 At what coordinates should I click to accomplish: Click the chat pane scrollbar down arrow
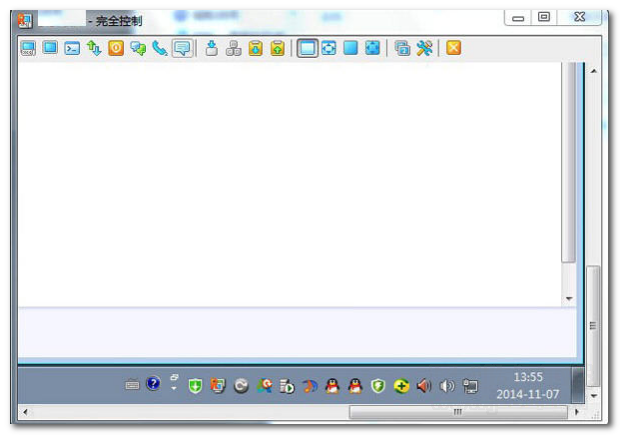pyautogui.click(x=569, y=298)
